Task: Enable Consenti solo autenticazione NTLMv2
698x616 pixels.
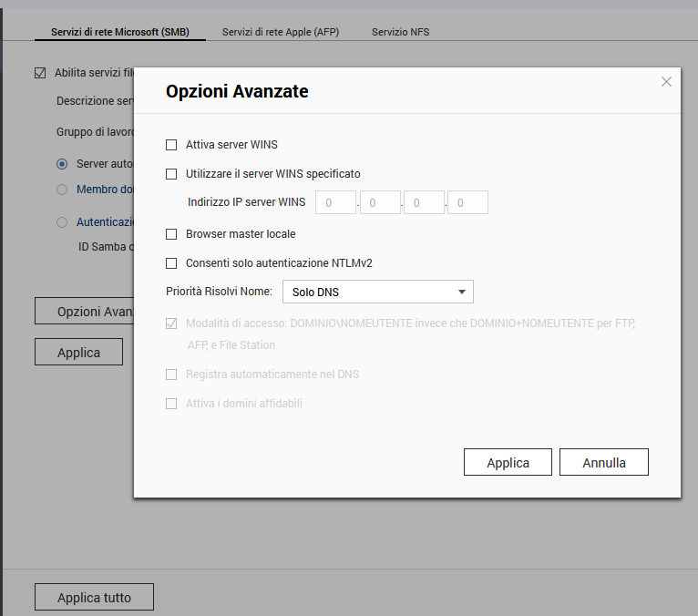Action: click(x=171, y=263)
